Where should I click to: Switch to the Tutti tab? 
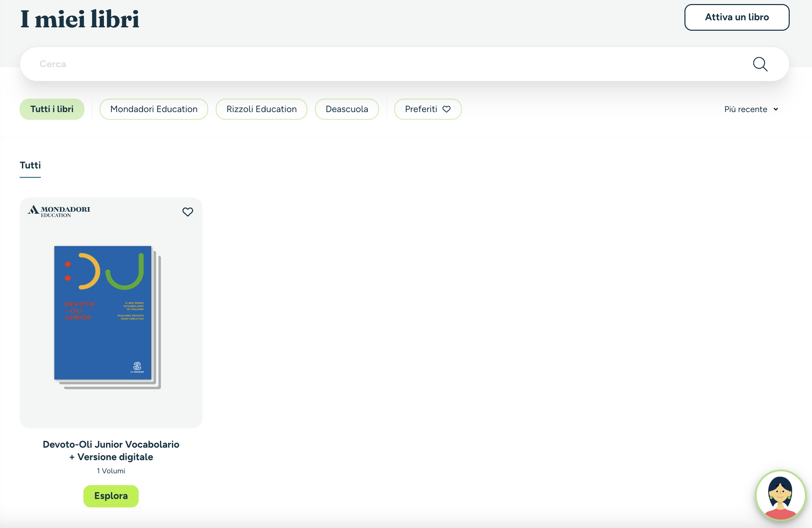30,165
